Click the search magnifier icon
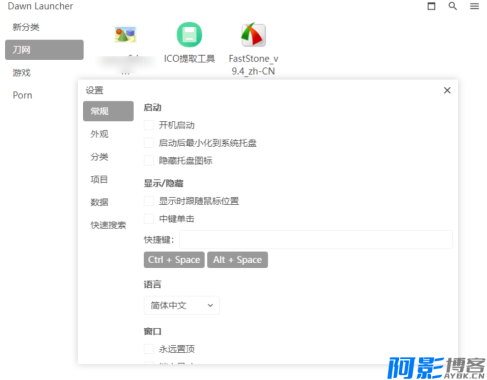Screen dimensions: 487x380 click(x=452, y=6)
